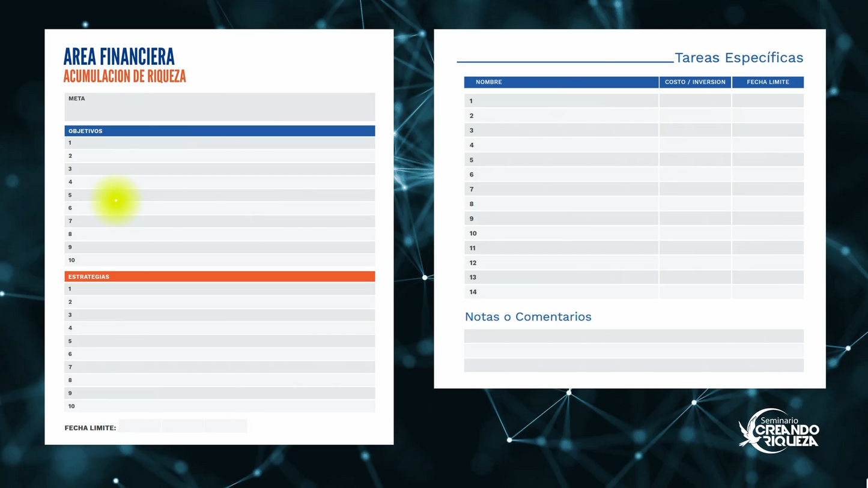Click the FECHA LIMITE column header

pos(768,82)
